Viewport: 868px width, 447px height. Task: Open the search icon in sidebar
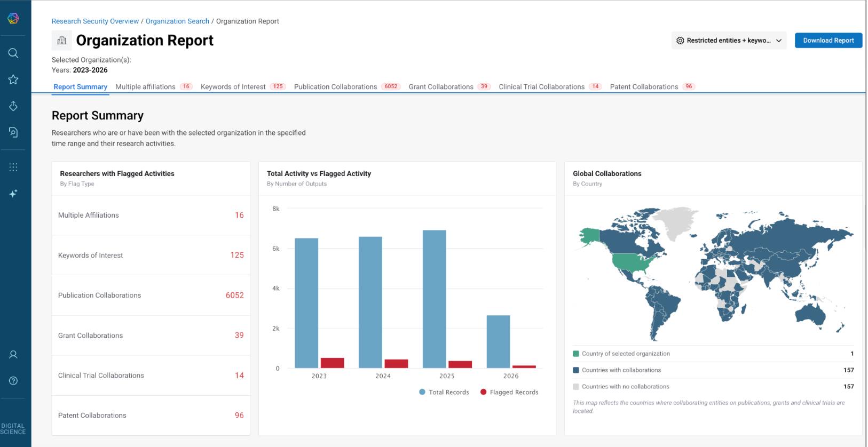pos(13,53)
